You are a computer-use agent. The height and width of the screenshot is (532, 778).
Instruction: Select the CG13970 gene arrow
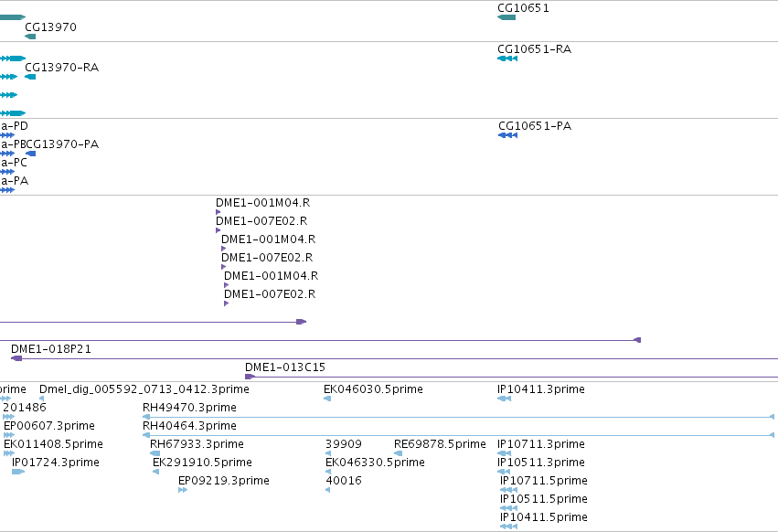pos(30,37)
